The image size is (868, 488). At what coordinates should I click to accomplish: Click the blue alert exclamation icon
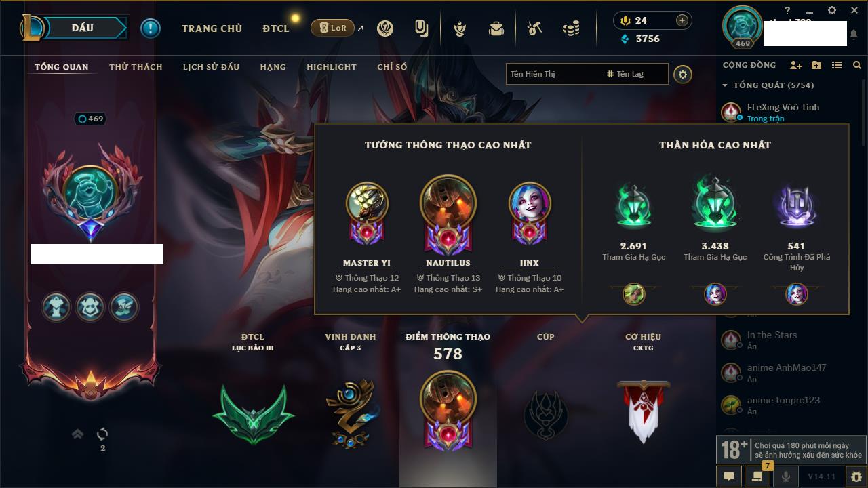(x=151, y=28)
